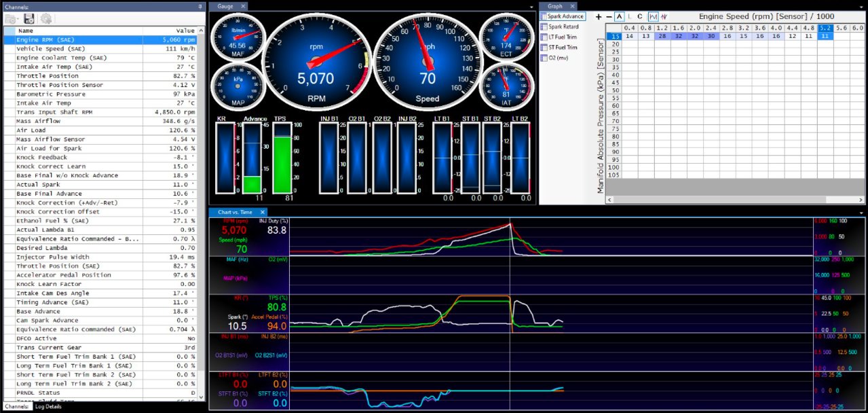Expand the folder icon dropdown arrow
Screen dimensions: 868x413
coord(20,20)
